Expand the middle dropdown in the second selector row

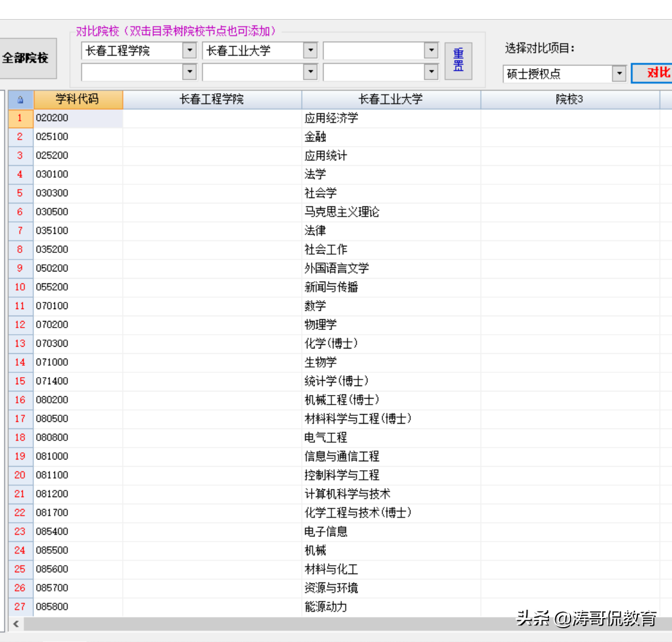click(x=311, y=72)
